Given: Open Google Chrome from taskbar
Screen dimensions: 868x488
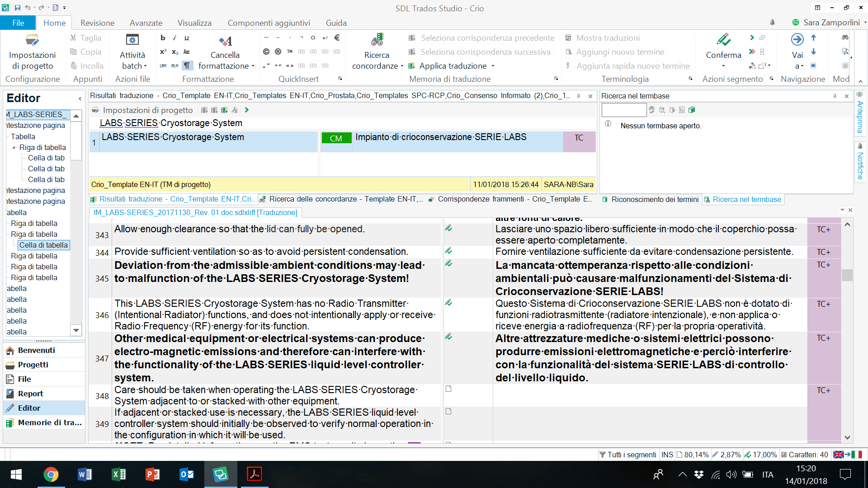Looking at the screenshot, I should (x=51, y=474).
